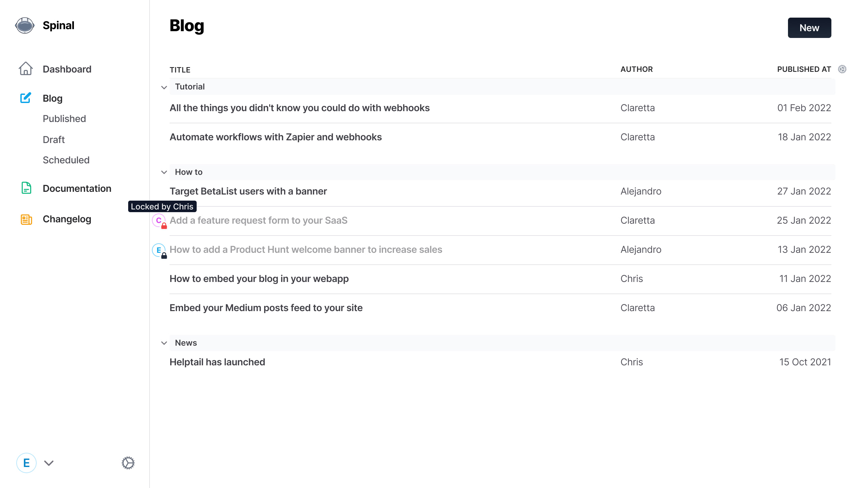Select the Published filter tab
Image resolution: width=868 pixels, height=488 pixels.
64,119
